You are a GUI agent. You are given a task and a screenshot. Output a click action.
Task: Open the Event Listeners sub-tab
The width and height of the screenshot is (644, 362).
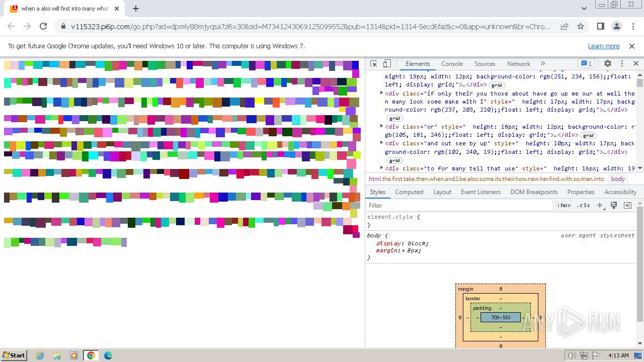pyautogui.click(x=480, y=192)
